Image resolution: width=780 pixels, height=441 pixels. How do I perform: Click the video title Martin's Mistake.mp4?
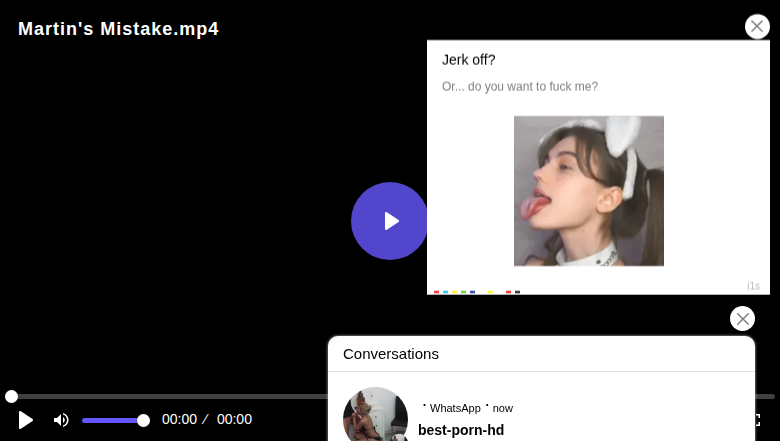[x=118, y=29]
